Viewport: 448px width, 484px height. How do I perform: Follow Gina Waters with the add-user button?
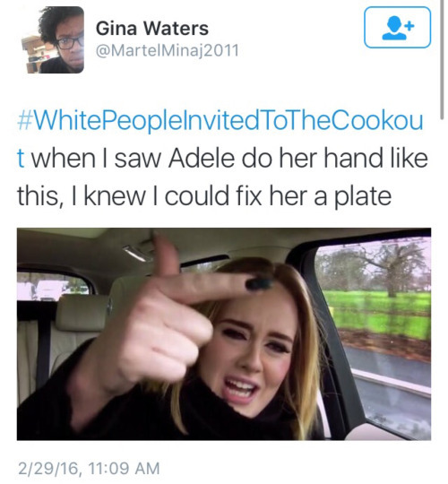(397, 28)
